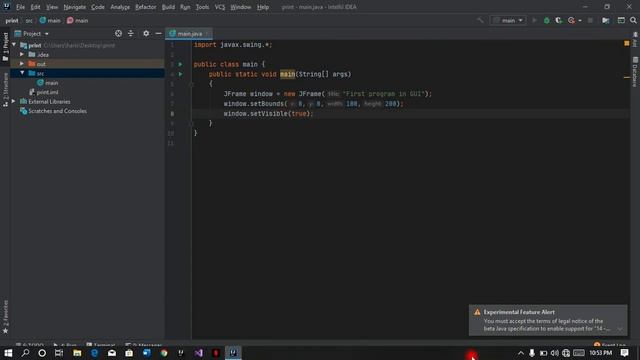
Task: Click the main class breadcrumb
Action: pyautogui.click(x=50, y=20)
